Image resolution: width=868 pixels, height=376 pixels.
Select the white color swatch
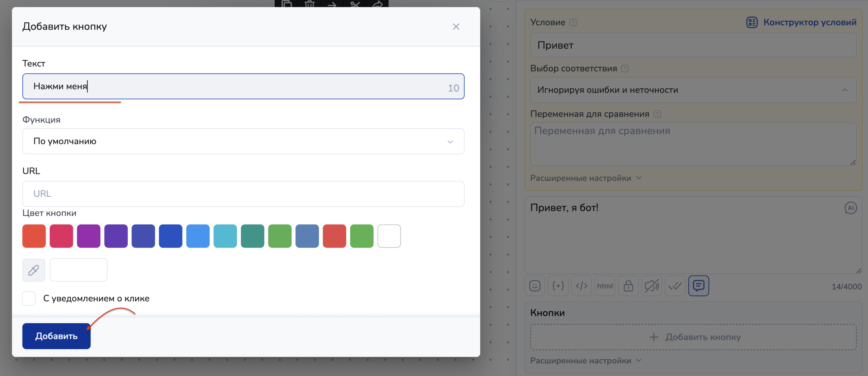[x=389, y=236]
